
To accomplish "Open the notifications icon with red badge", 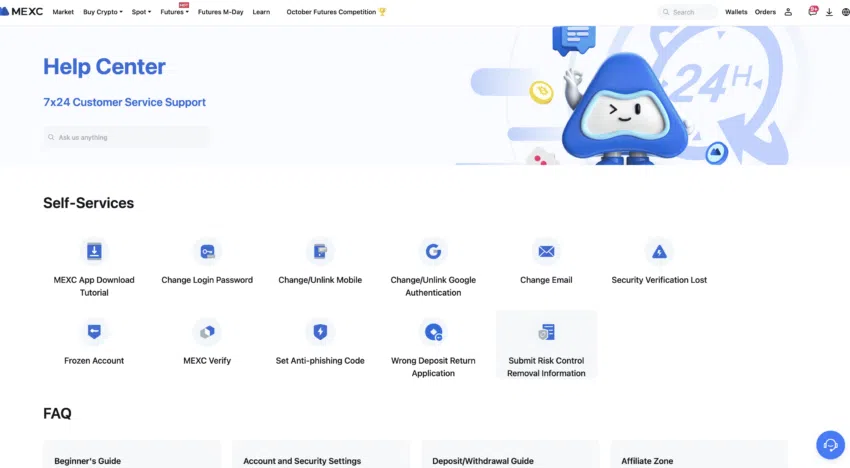I will (813, 11).
